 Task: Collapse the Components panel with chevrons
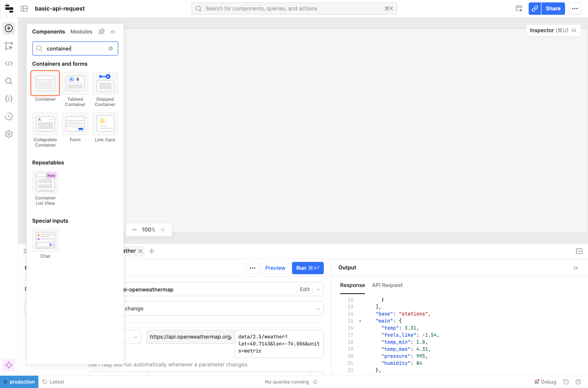point(113,32)
